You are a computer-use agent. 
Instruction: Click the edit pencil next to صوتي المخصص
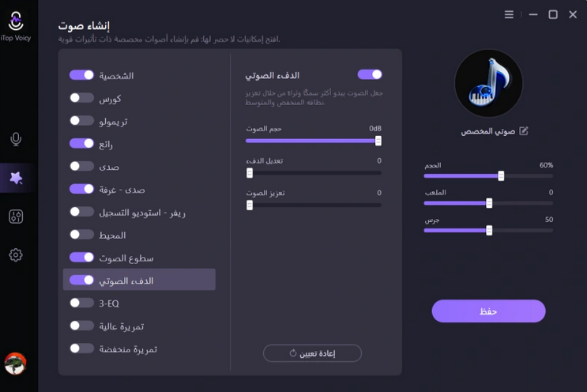(x=523, y=131)
